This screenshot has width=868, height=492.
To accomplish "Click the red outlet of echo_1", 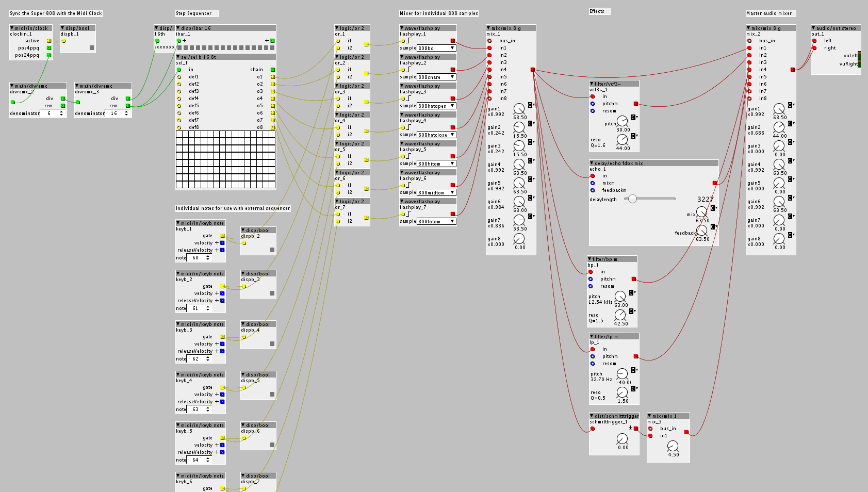I will [715, 183].
